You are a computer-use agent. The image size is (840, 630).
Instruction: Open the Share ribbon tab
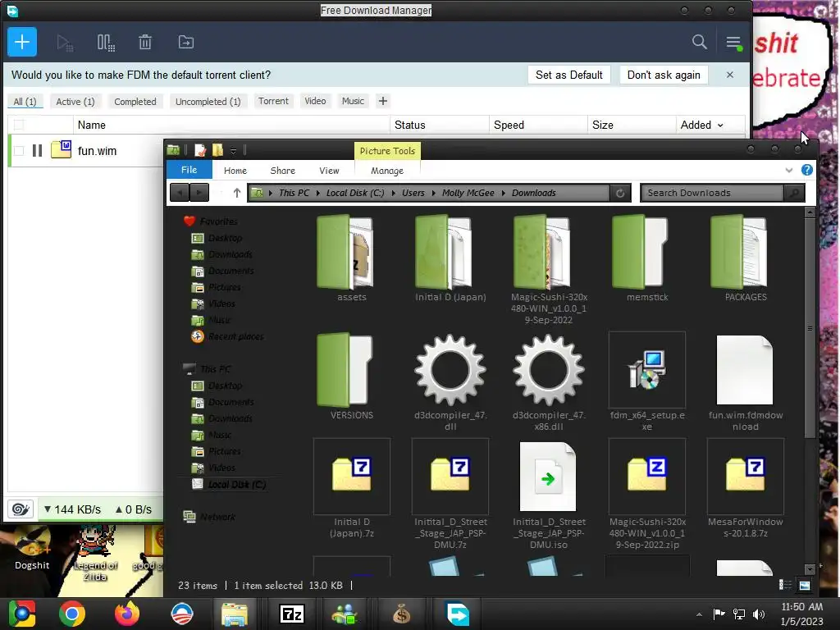(282, 171)
